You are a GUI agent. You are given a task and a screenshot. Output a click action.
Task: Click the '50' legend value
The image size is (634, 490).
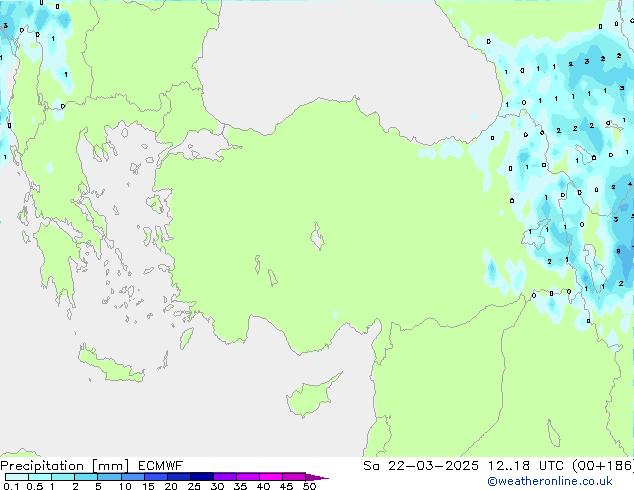click(309, 486)
